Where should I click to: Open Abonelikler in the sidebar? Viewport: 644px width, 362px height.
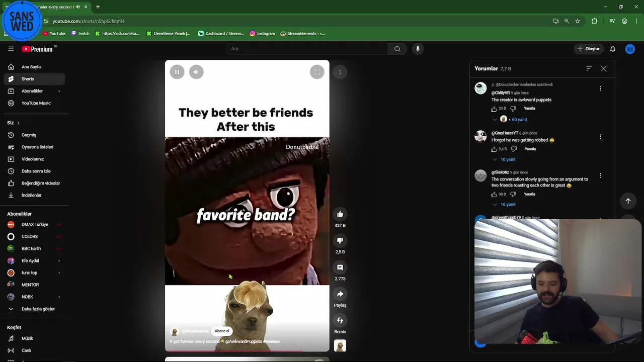coord(34,91)
